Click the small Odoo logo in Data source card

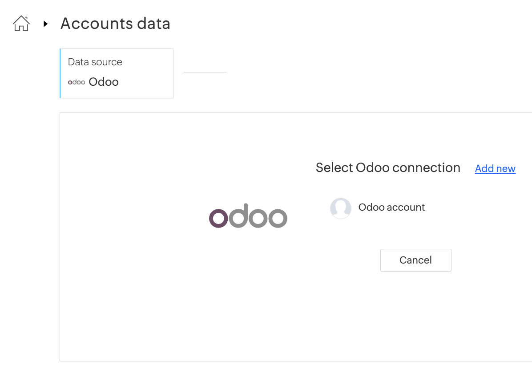point(77,82)
